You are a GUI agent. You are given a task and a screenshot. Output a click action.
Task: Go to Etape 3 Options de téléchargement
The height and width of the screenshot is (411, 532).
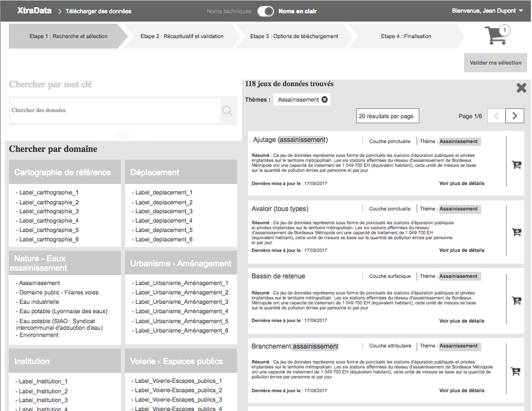click(294, 36)
